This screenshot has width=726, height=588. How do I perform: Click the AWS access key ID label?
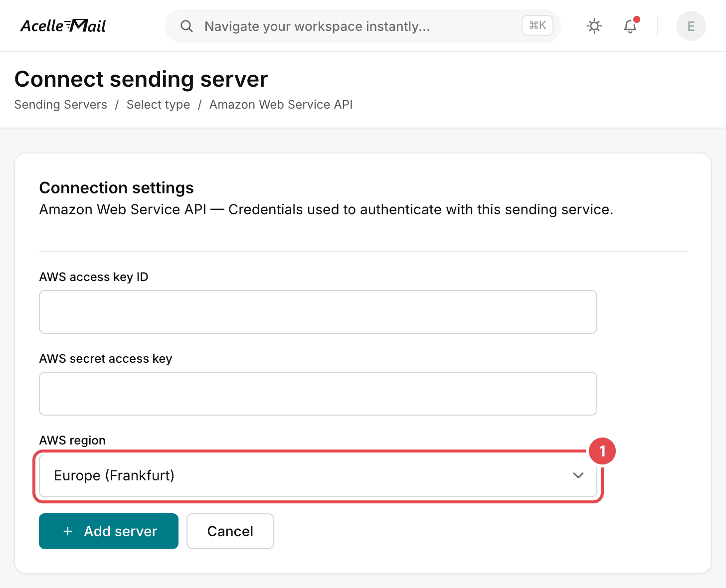pyautogui.click(x=94, y=277)
